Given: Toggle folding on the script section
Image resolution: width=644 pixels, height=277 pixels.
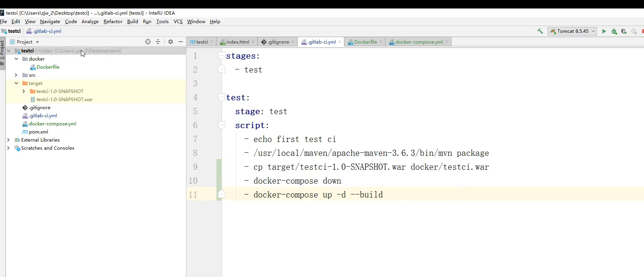Looking at the screenshot, I should pos(221,125).
